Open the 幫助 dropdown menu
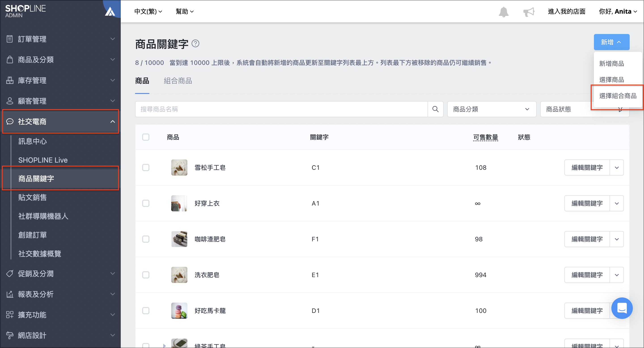This screenshot has height=348, width=644. [x=184, y=11]
